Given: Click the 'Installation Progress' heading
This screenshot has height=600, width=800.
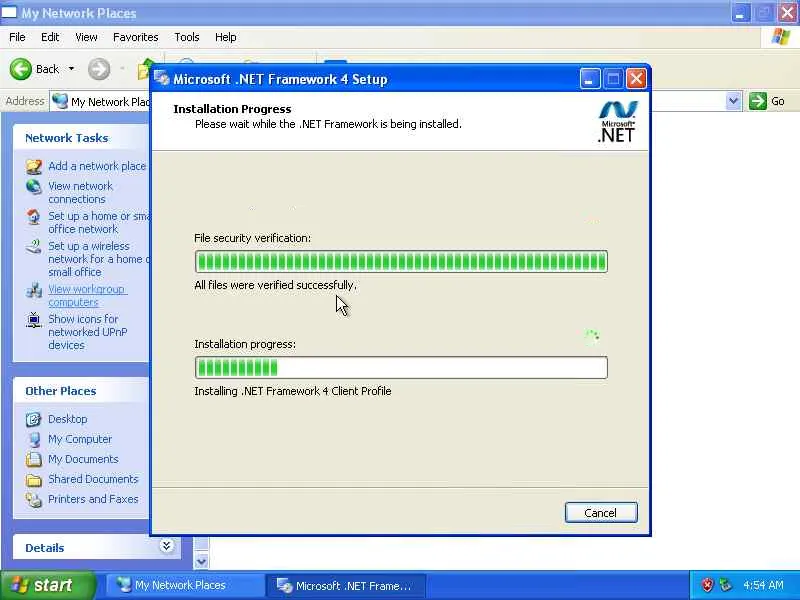Looking at the screenshot, I should tap(232, 109).
